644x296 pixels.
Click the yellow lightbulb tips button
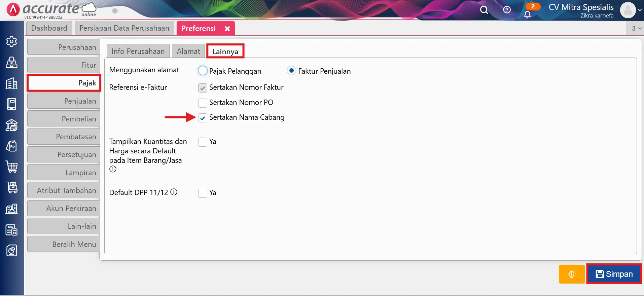pyautogui.click(x=571, y=274)
